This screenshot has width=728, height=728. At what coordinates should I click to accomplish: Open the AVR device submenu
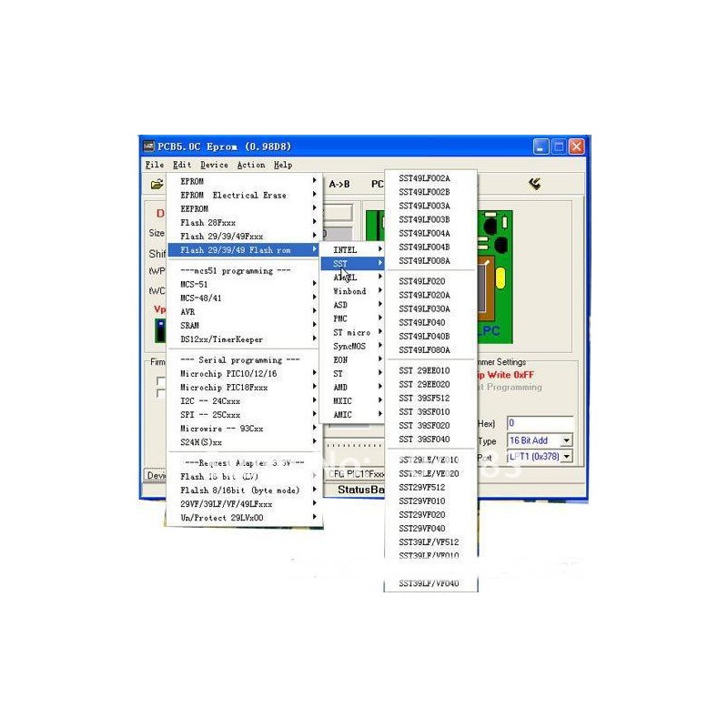tap(244, 311)
